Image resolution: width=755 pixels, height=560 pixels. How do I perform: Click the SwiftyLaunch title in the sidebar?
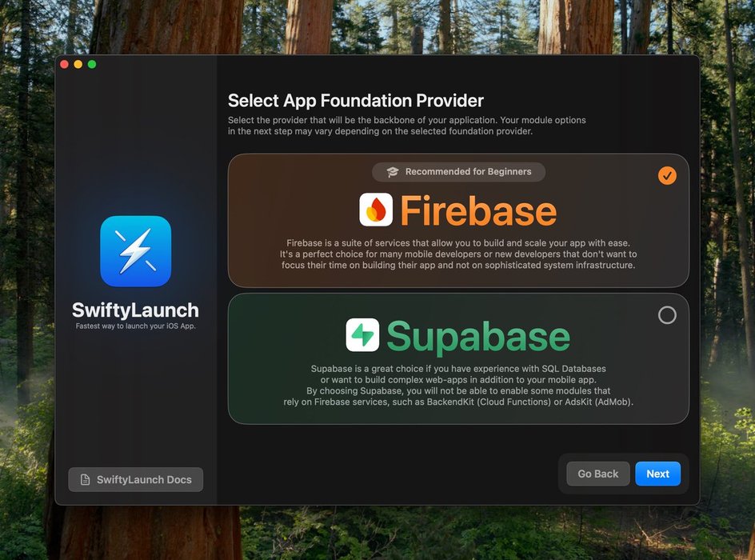(x=135, y=310)
